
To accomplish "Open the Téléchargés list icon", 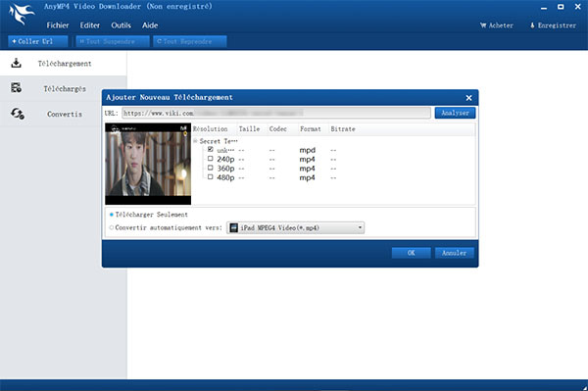I will point(16,88).
